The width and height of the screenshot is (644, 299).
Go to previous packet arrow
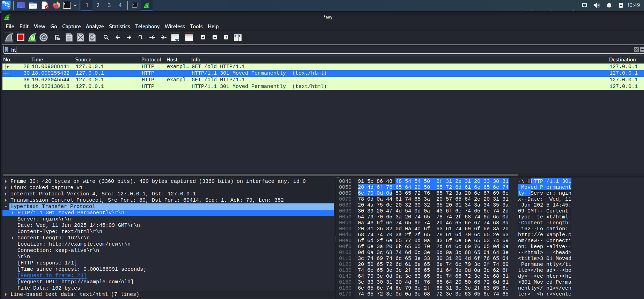pos(118,37)
